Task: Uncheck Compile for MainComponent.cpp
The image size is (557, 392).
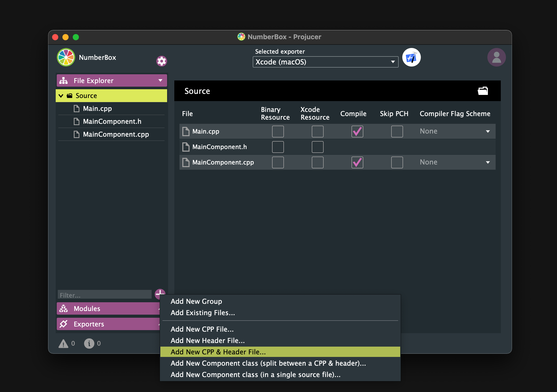Action: [x=357, y=162]
